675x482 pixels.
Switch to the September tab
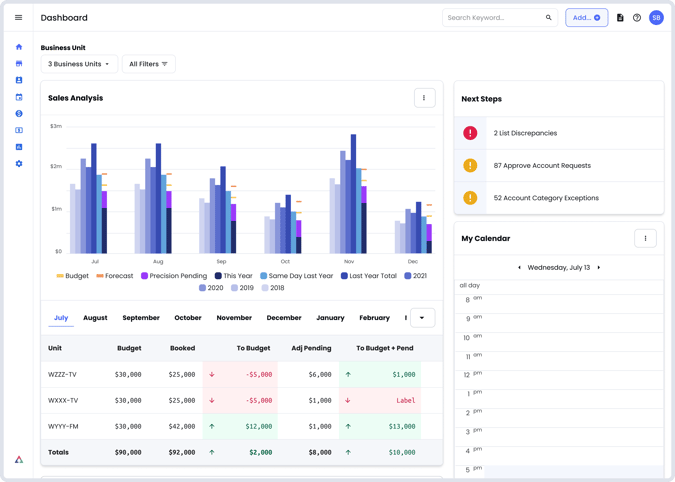(141, 318)
